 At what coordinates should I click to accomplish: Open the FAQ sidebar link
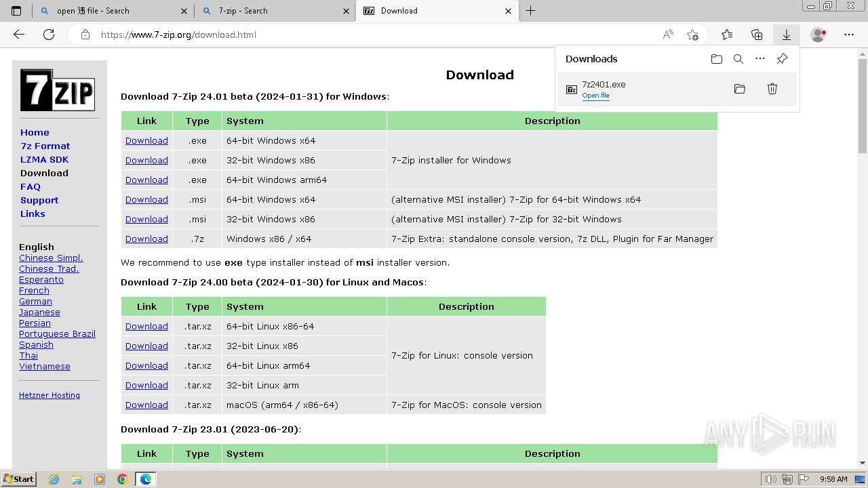31,186
